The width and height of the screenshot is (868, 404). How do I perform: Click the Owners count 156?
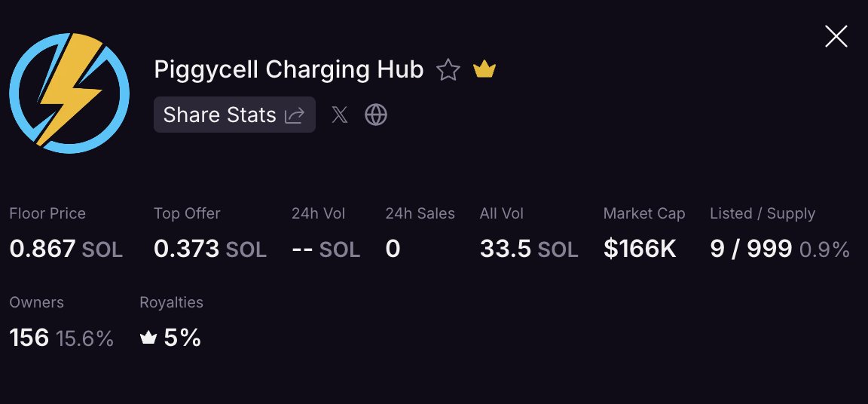pyautogui.click(x=29, y=338)
